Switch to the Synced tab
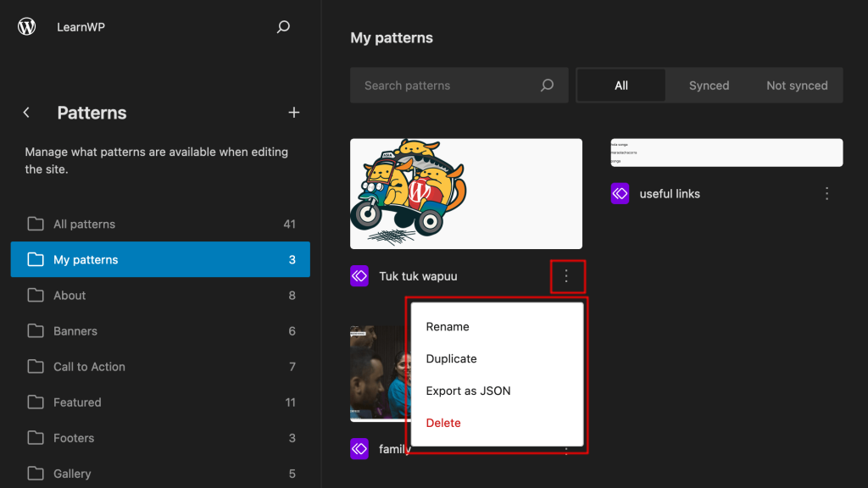Viewport: 868px width, 488px height. 709,85
